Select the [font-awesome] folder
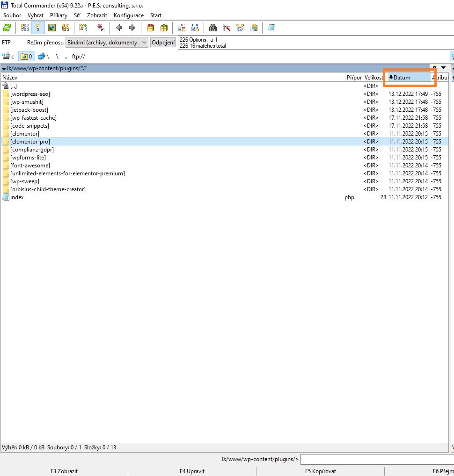This screenshot has width=454, height=476. pos(225,166)
